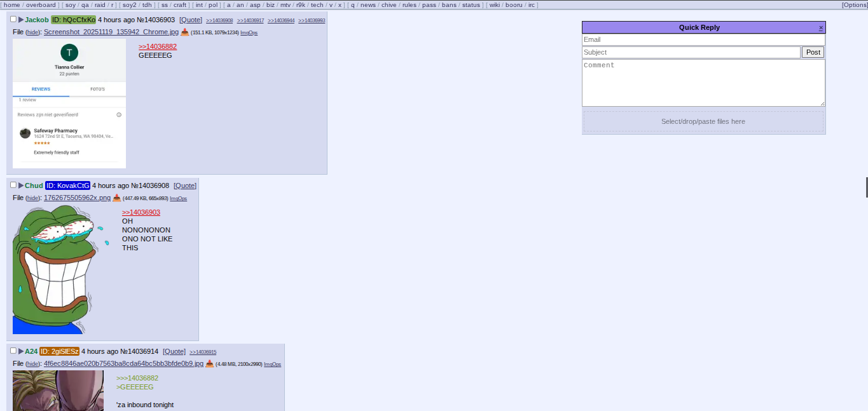Open the 4f6ec8846ae020b7563b...jpg file link
This screenshot has width=868, height=411.
(123, 364)
